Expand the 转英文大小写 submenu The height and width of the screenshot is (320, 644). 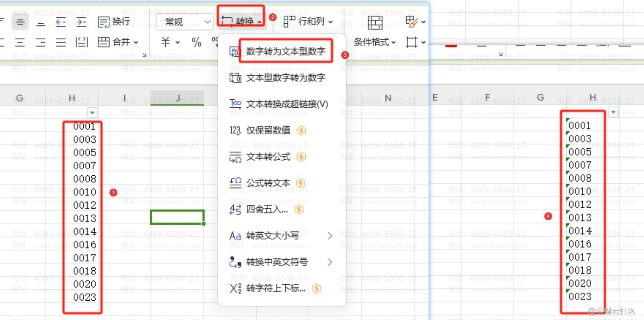pyautogui.click(x=282, y=236)
